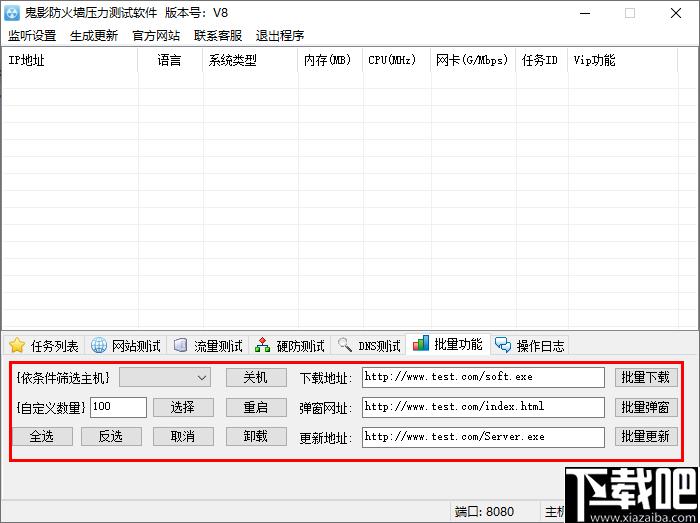This screenshot has height=523, width=700.
Task: Click the {自定义数量} label
Action: tap(50, 407)
